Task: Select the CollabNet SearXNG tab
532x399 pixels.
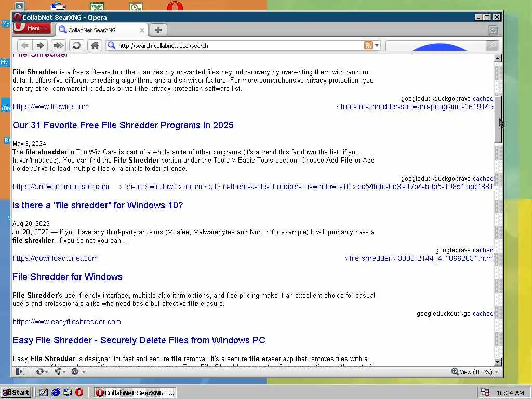Action: pyautogui.click(x=102, y=30)
